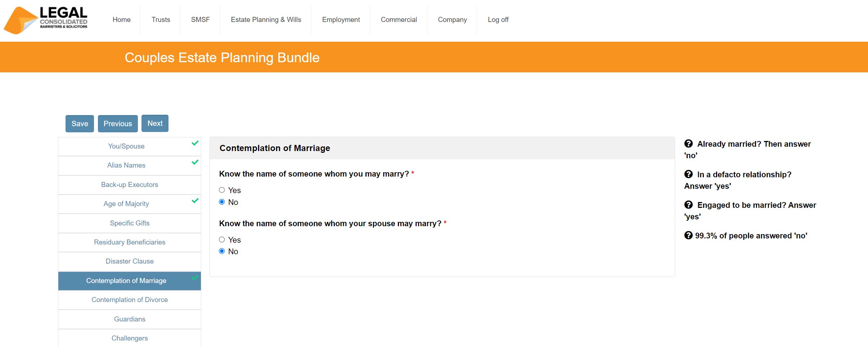Open the SMSF menu item
This screenshot has width=868, height=347.
pos(200,20)
